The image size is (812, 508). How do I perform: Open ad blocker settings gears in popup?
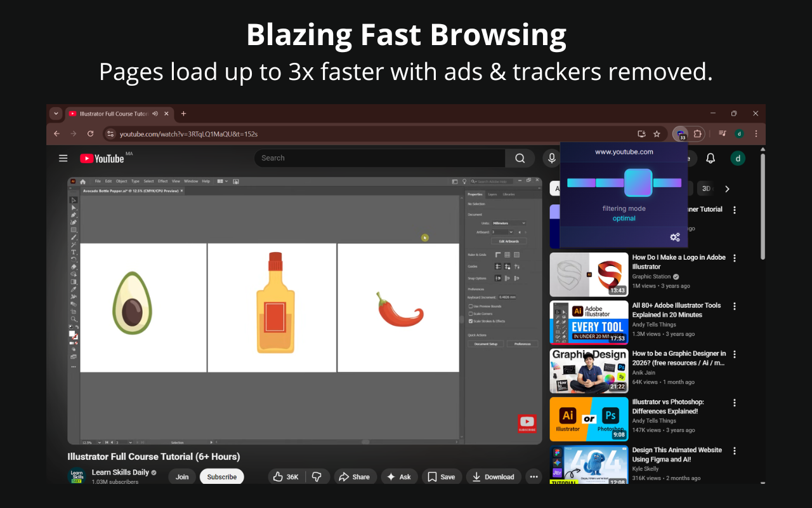(x=675, y=237)
